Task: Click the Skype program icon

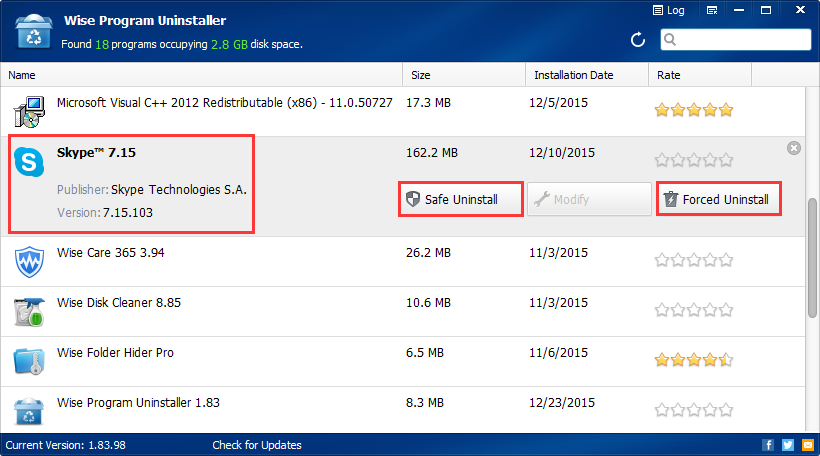Action: [x=29, y=162]
